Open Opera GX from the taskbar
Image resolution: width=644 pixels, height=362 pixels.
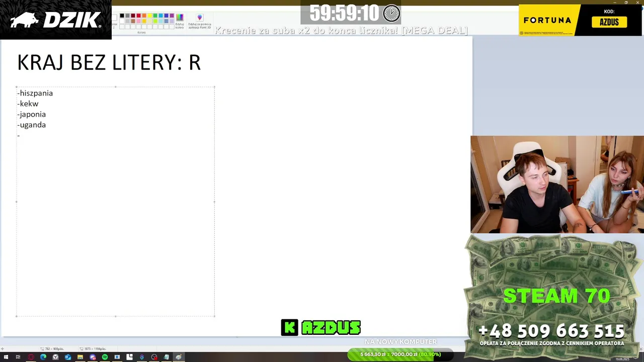tap(31, 357)
